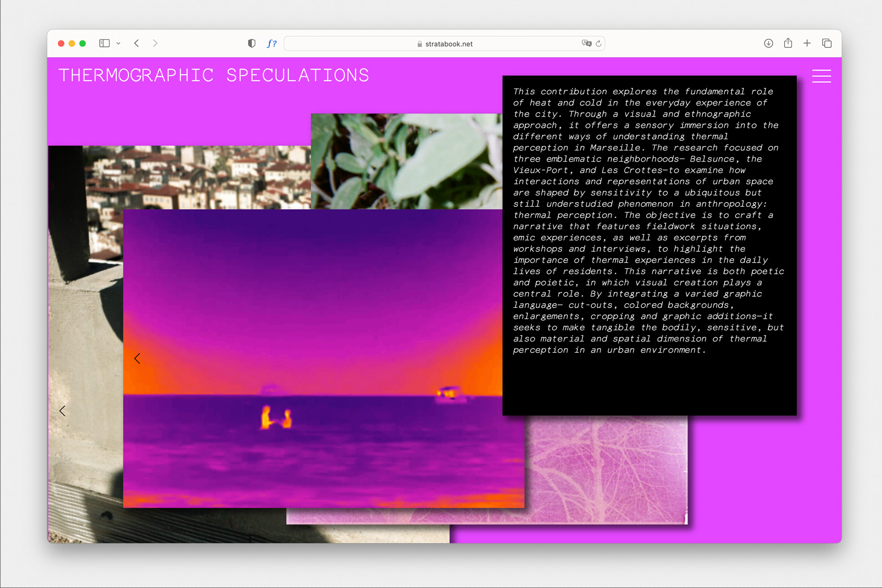Image resolution: width=882 pixels, height=588 pixels.
Task: Expand the sidebar dropdown chevron
Action: (119, 43)
